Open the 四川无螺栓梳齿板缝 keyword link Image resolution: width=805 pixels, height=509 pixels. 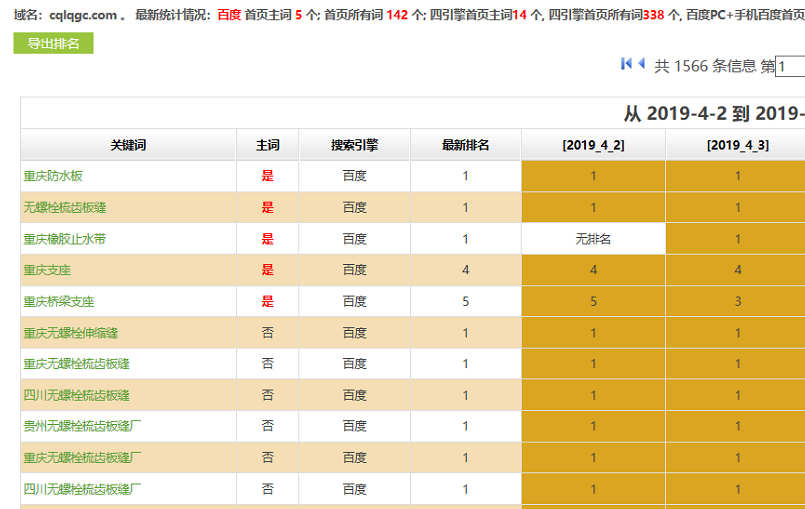[76, 395]
